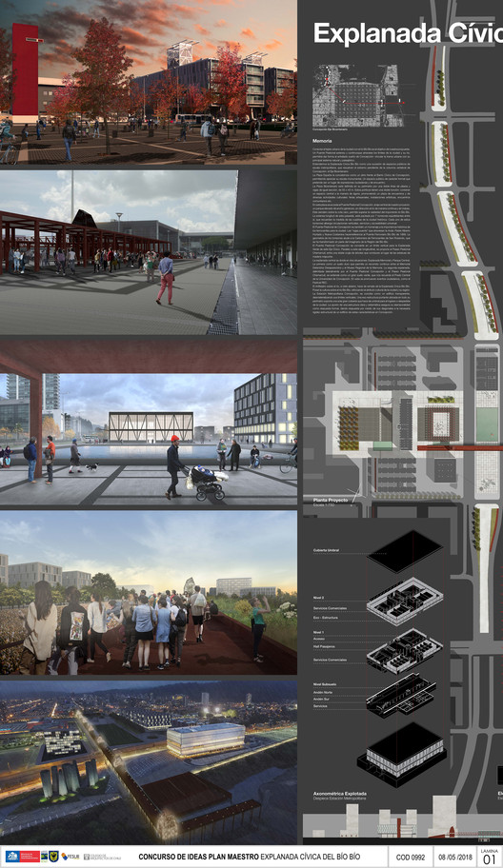Click the 'Hall Pasajeros' label
503x868 pixels.
(325, 646)
